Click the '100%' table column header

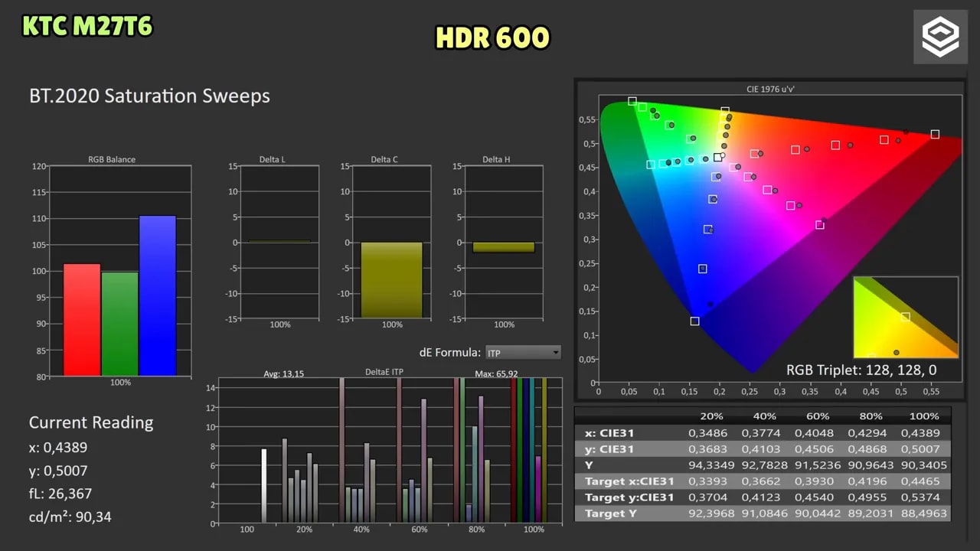923,416
